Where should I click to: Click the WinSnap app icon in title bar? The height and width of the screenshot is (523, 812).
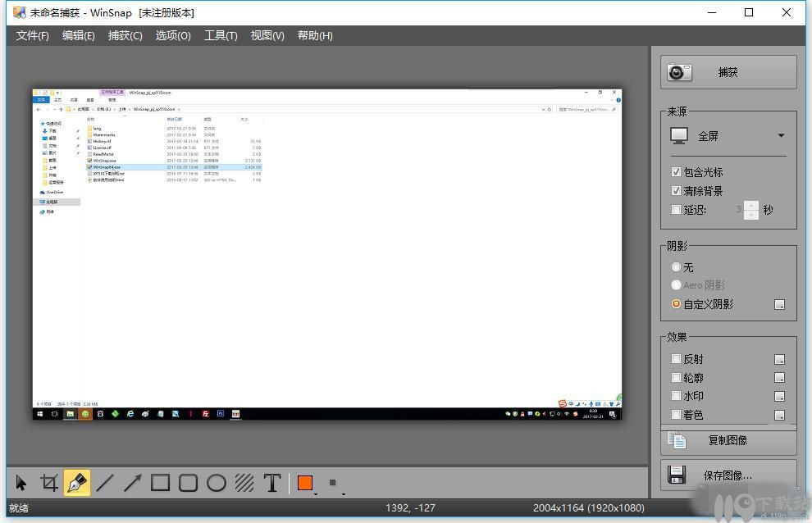[19, 12]
